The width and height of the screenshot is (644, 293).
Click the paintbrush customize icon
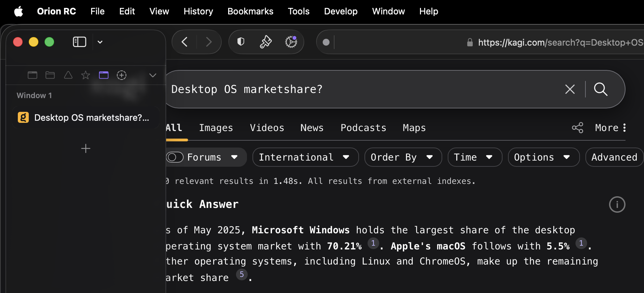[265, 42]
